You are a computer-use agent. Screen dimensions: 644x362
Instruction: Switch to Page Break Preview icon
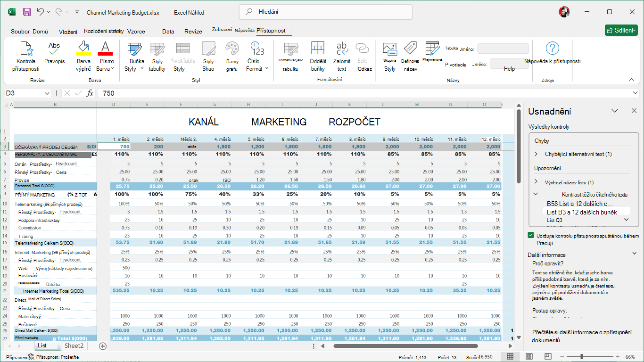coord(548,356)
